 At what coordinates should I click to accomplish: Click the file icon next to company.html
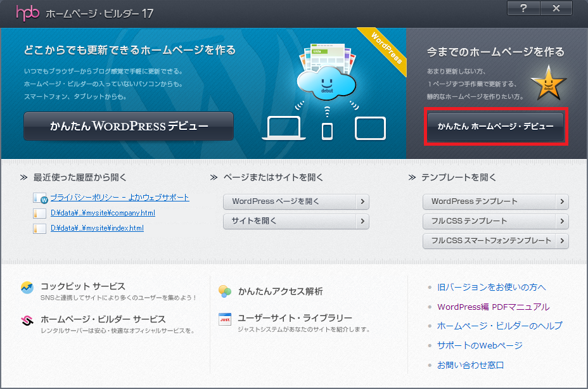tap(39, 213)
